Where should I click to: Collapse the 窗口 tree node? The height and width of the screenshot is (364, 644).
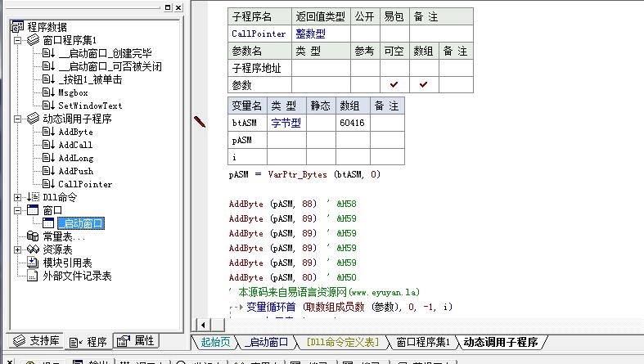point(18,210)
